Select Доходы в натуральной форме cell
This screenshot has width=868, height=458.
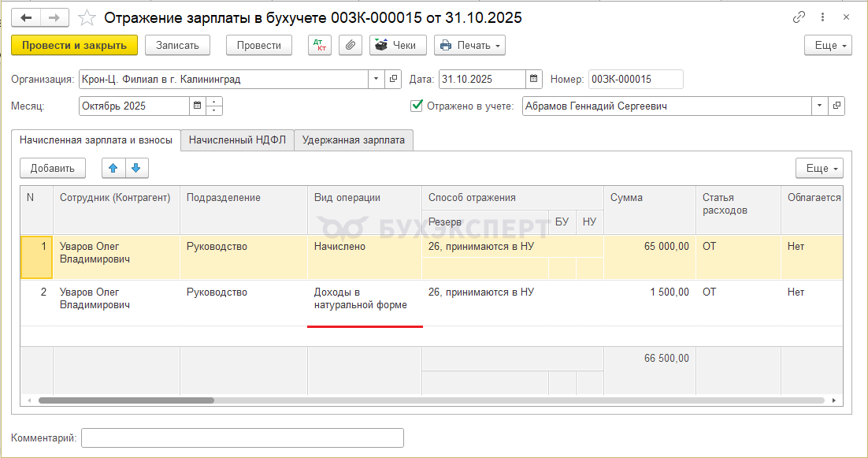tap(364, 303)
